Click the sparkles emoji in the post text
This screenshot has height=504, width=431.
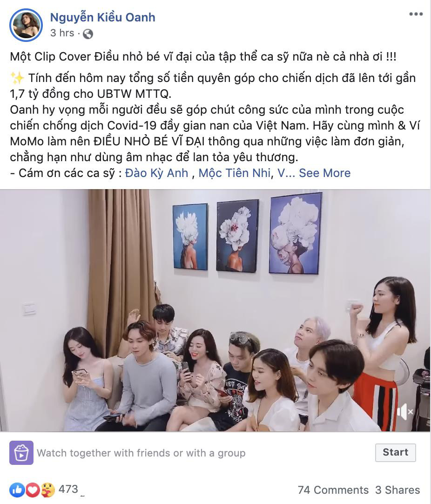(x=17, y=78)
